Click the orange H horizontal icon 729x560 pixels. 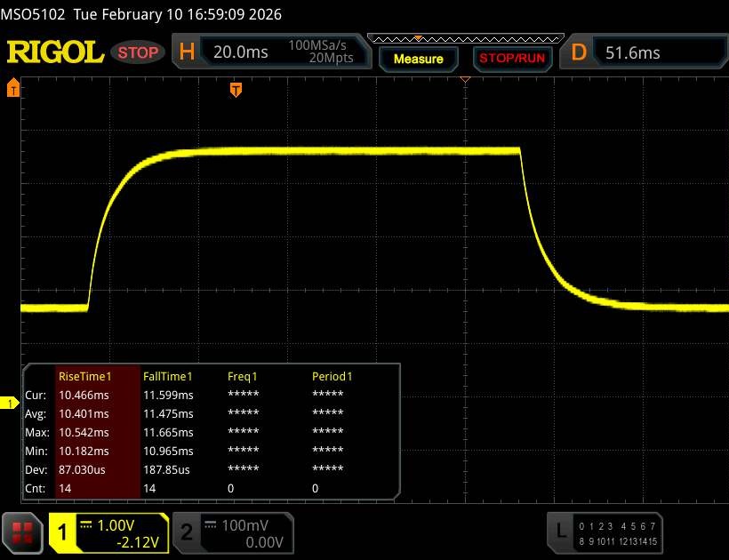pyautogui.click(x=187, y=52)
